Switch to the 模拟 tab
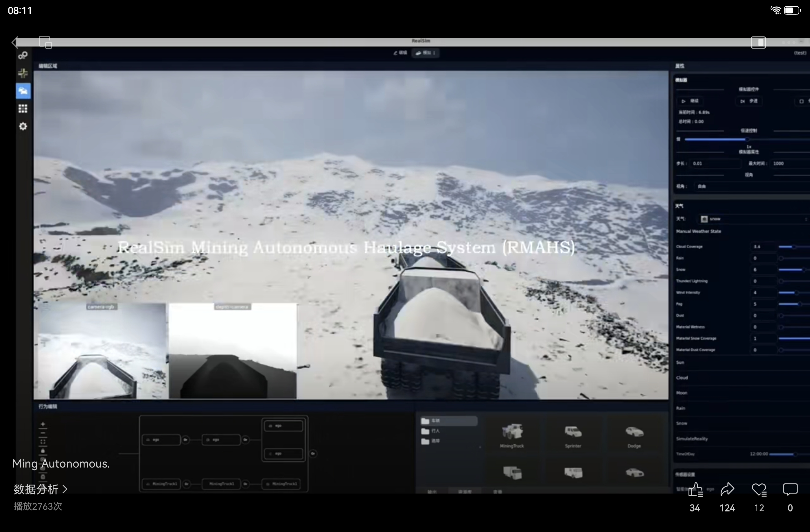The image size is (810, 532). point(426,53)
